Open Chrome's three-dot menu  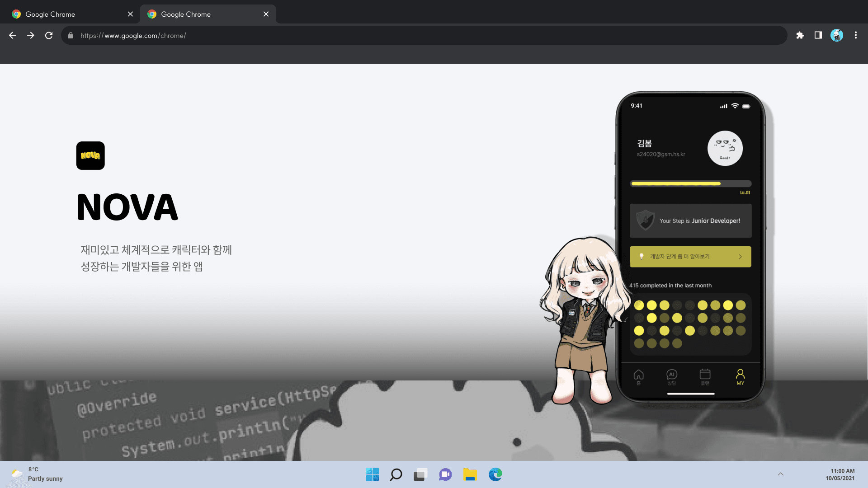tap(856, 35)
